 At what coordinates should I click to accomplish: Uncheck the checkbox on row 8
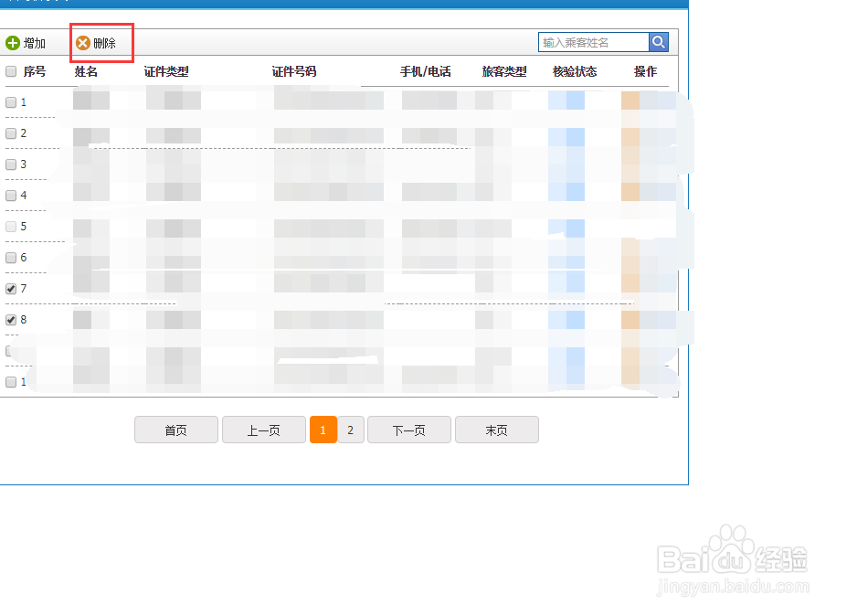coord(11,320)
